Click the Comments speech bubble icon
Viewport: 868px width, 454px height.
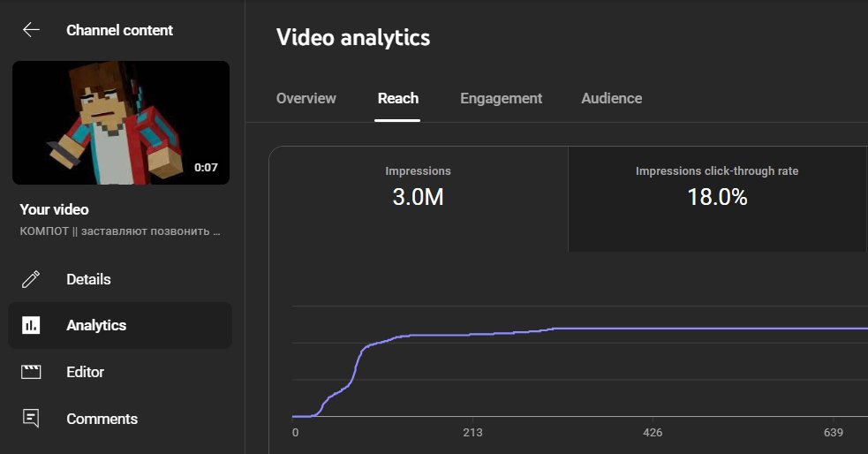pos(31,419)
